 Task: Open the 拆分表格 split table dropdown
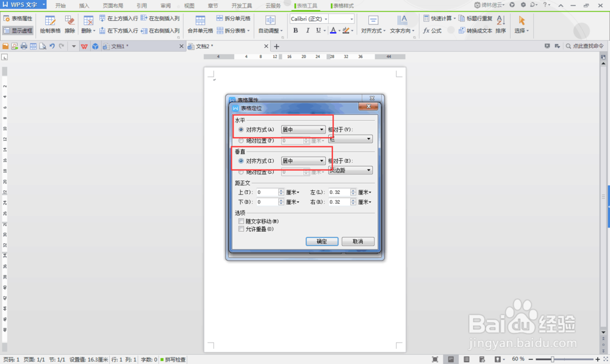(x=232, y=30)
